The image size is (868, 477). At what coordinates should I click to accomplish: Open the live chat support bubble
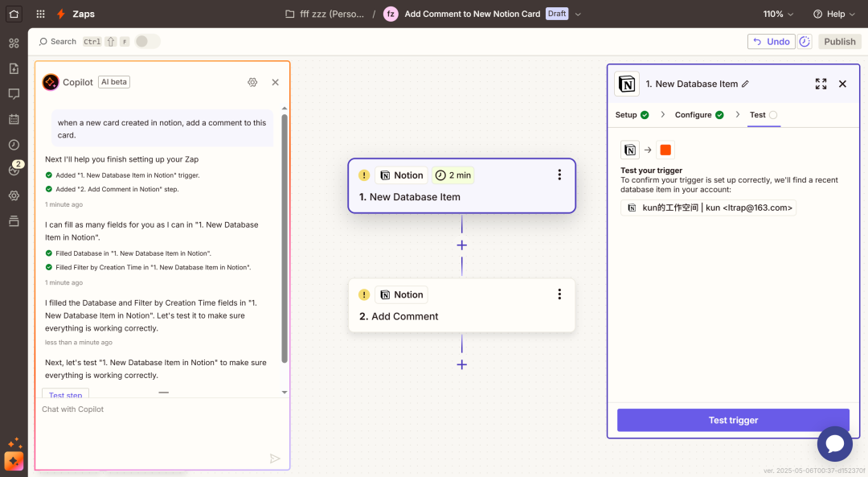pos(835,444)
